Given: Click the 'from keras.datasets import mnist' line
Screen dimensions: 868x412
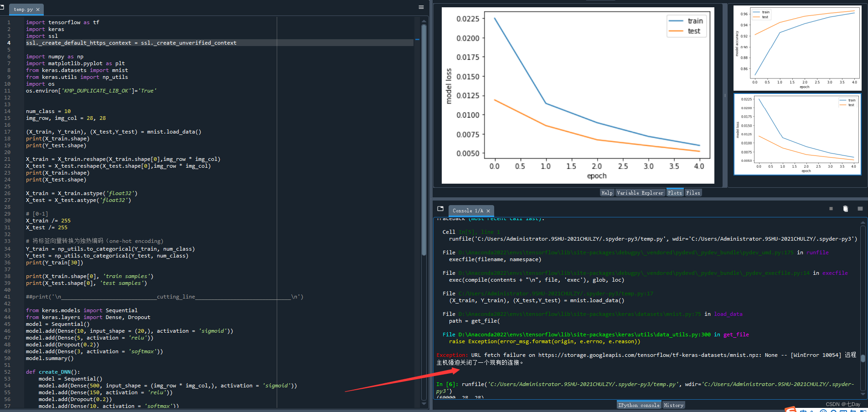Looking at the screenshot, I should (77, 70).
